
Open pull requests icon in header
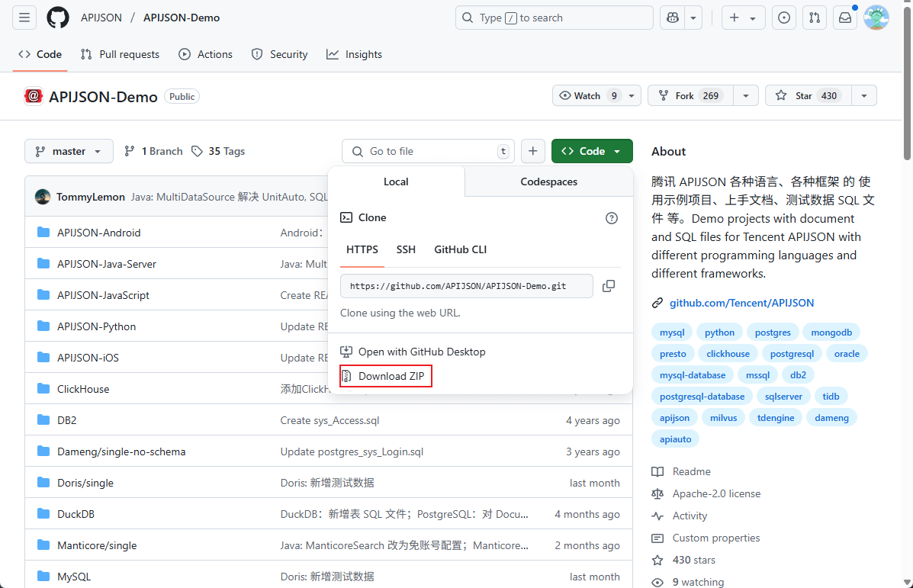pyautogui.click(x=815, y=18)
